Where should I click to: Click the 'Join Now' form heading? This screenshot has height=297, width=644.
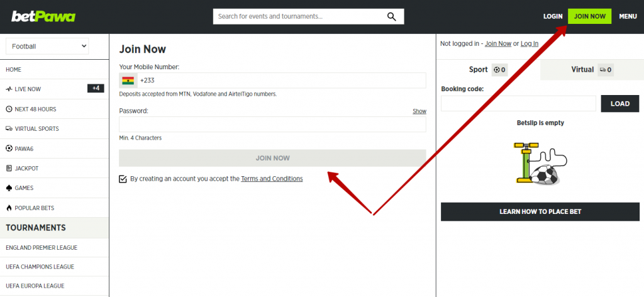tap(143, 49)
